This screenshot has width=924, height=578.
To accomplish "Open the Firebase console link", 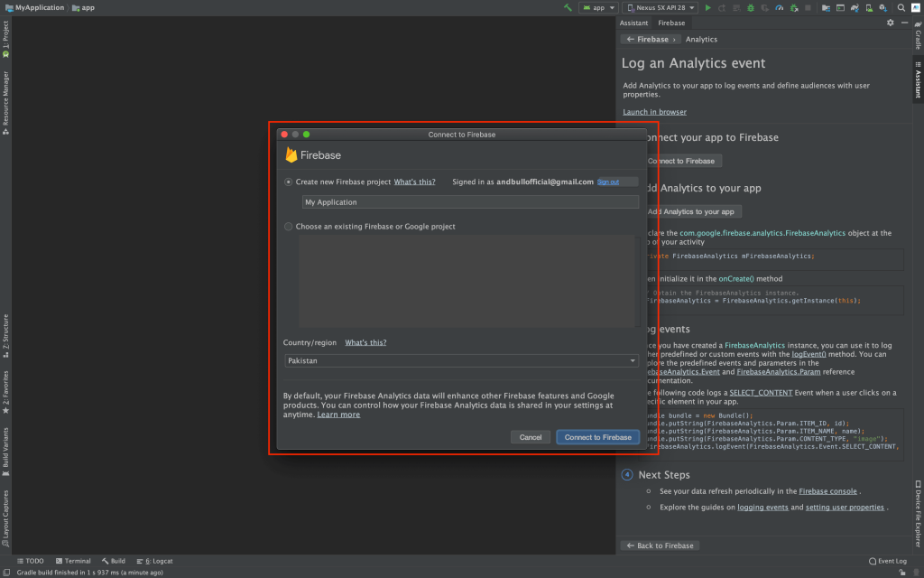I will coord(827,490).
